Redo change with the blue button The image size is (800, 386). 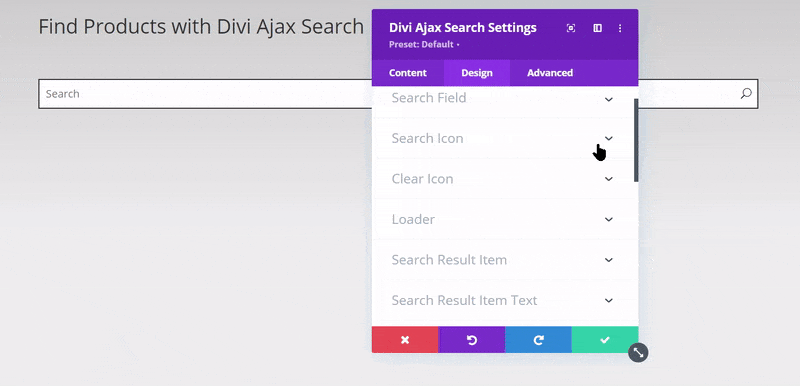click(x=538, y=340)
